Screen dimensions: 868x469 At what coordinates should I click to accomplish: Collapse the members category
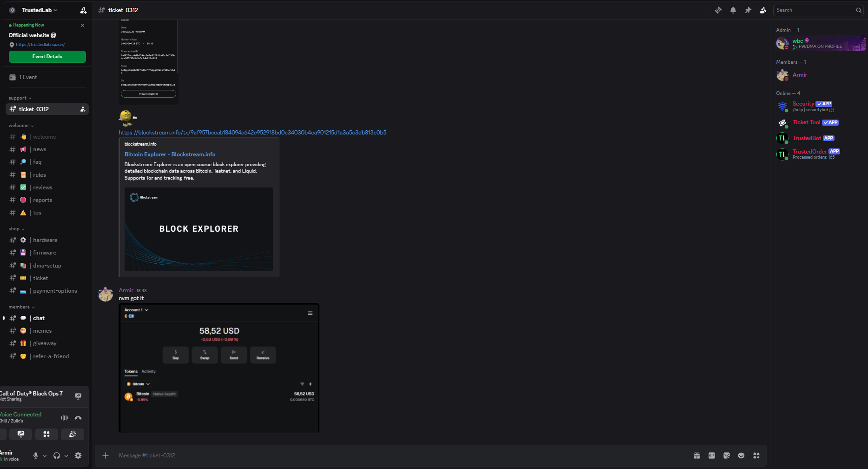click(x=21, y=307)
